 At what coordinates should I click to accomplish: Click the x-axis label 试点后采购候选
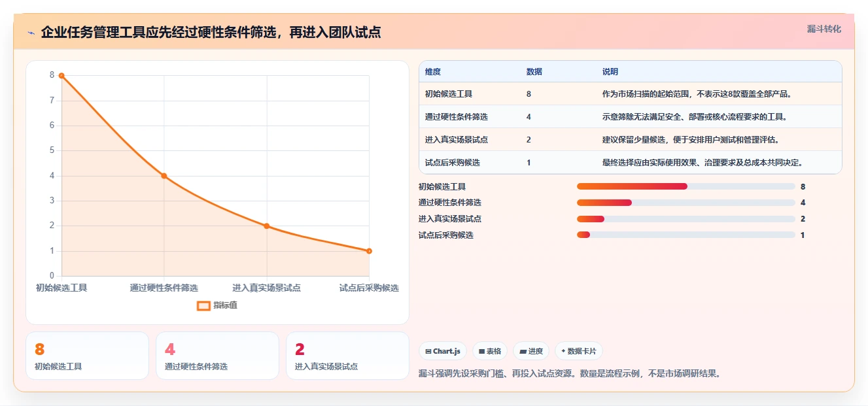(x=369, y=288)
